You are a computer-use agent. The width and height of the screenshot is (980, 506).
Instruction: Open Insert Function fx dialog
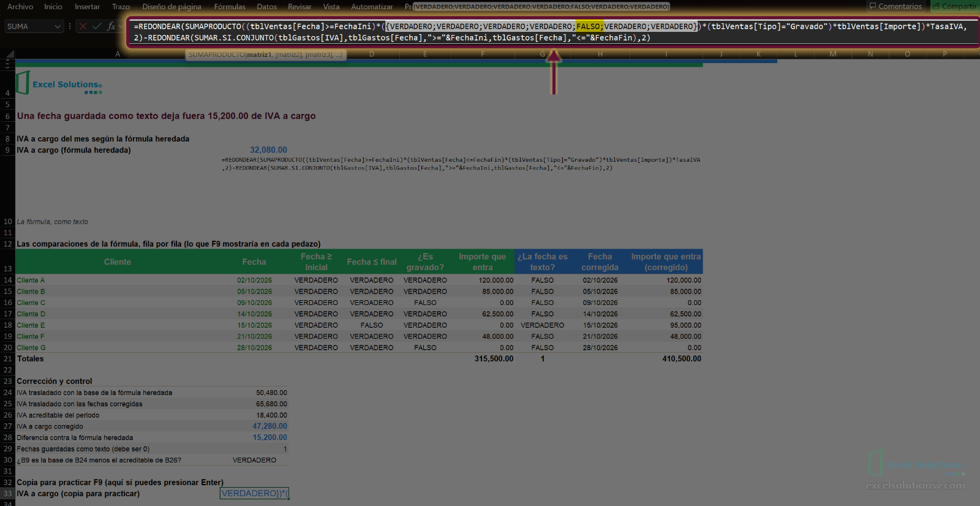[x=111, y=26]
